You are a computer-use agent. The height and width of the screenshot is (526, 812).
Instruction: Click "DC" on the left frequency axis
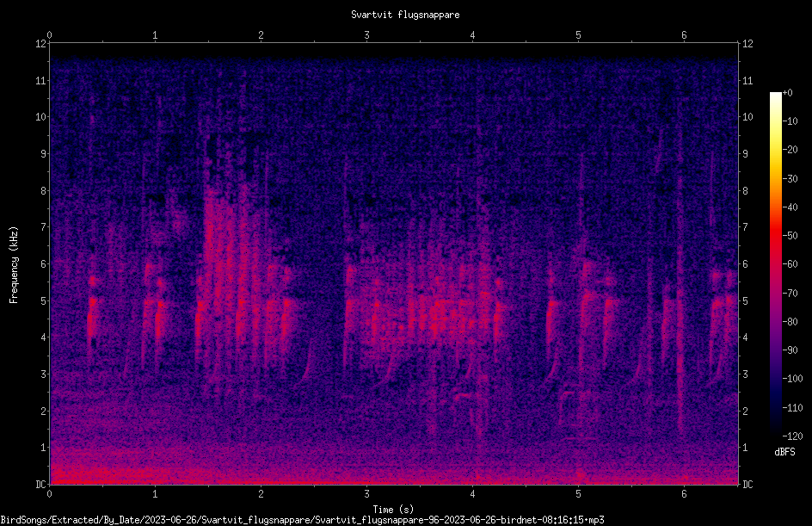point(40,485)
